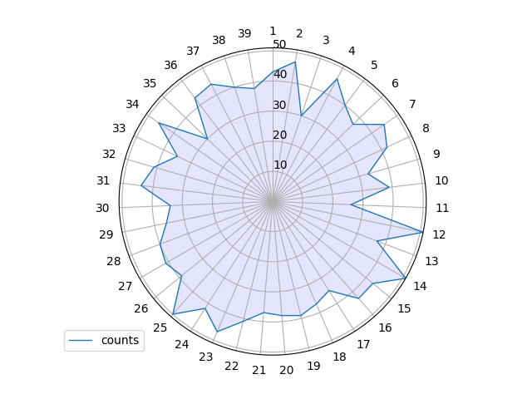Click the angular label 4
The width and height of the screenshot is (532, 399).
[x=352, y=51]
